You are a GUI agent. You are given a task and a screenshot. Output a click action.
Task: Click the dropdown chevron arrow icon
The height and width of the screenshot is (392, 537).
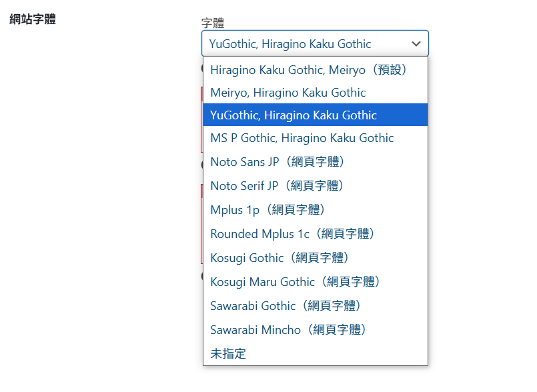(416, 44)
